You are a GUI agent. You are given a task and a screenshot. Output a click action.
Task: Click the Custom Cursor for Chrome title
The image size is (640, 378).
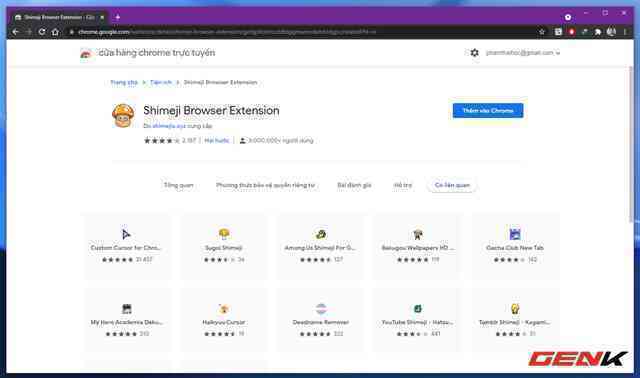coord(126,248)
